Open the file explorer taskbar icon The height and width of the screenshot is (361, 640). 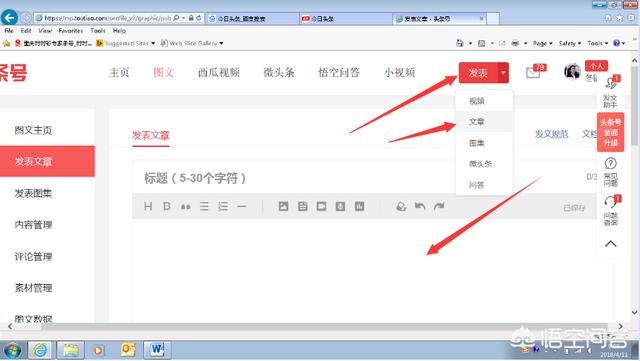point(70,350)
